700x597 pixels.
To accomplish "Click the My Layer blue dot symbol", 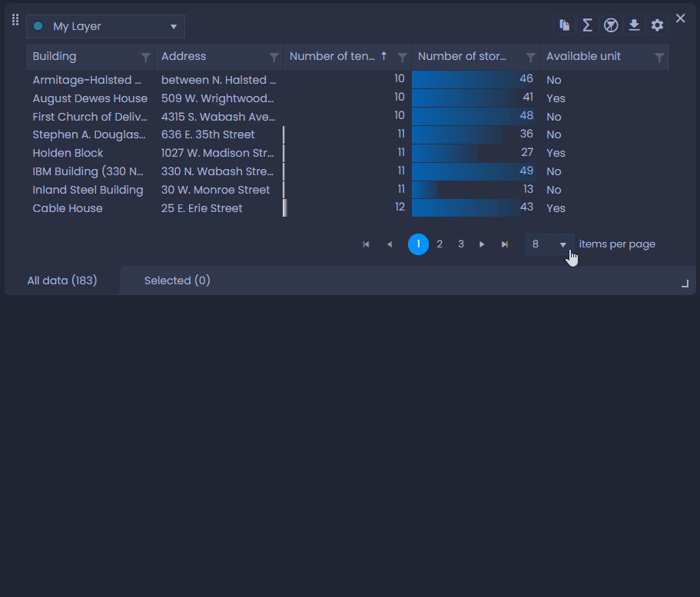I will (38, 26).
